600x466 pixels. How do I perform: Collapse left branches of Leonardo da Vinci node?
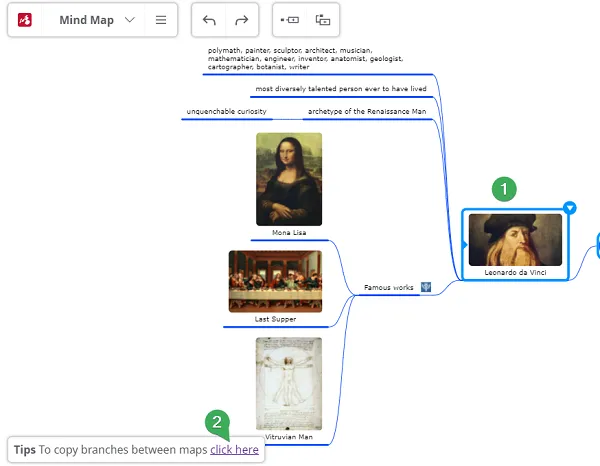[x=465, y=245]
